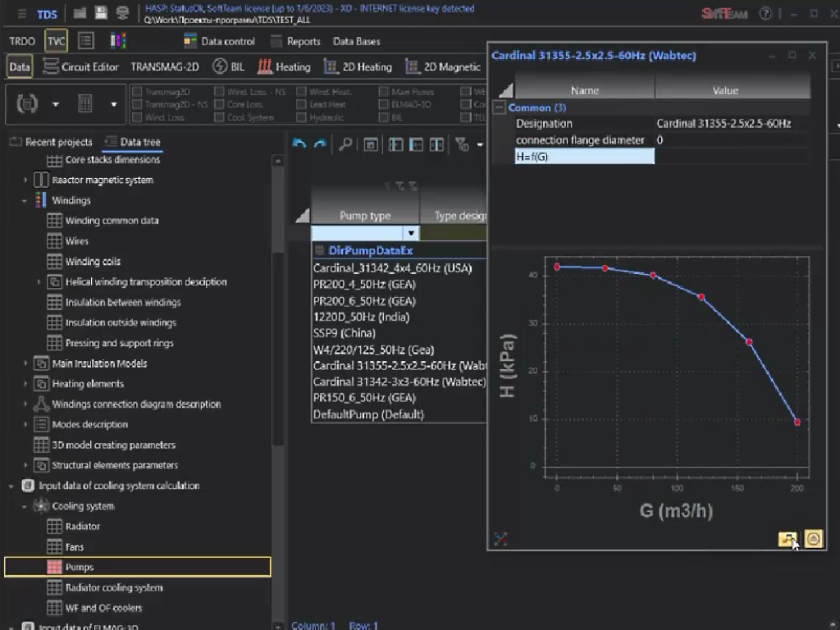840x630 pixels.
Task: Enable the Lead Heat checkbox
Action: coord(301,104)
